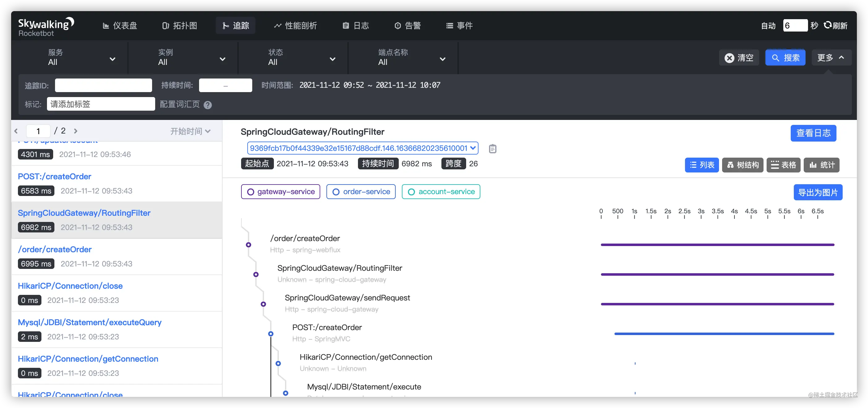
Task: Select SpringCloudGateway/RoutingFilter trace in list
Action: coord(117,220)
